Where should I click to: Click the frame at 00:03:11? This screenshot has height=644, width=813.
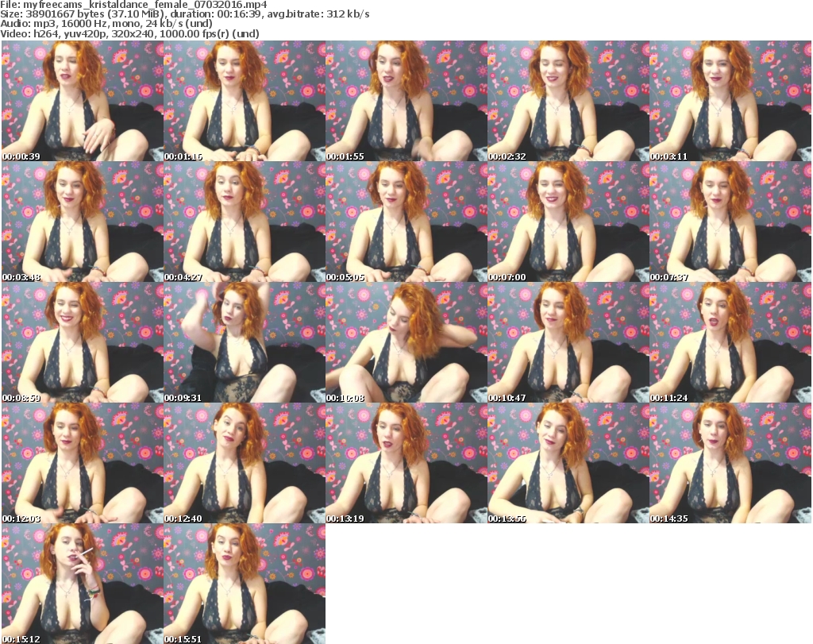[730, 101]
